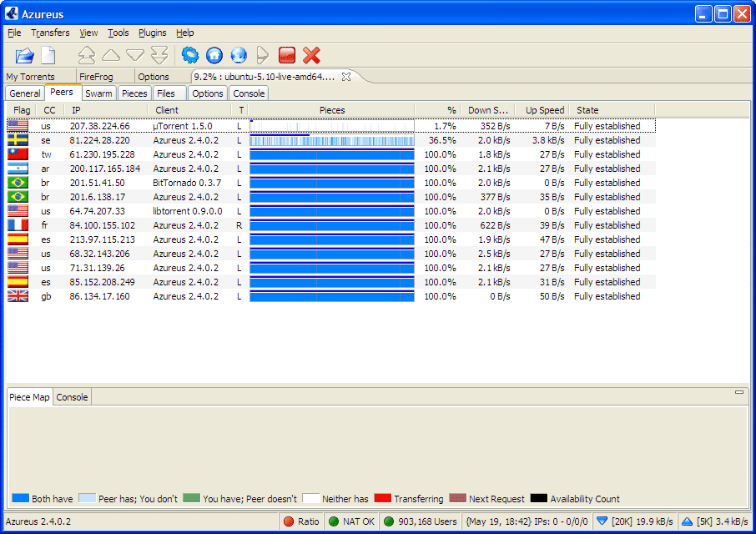Image resolution: width=756 pixels, height=534 pixels.
Task: Click the move down arrow icon
Action: pos(135,55)
